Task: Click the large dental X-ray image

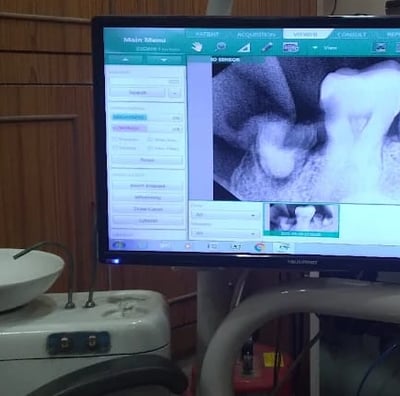Action: (306, 129)
